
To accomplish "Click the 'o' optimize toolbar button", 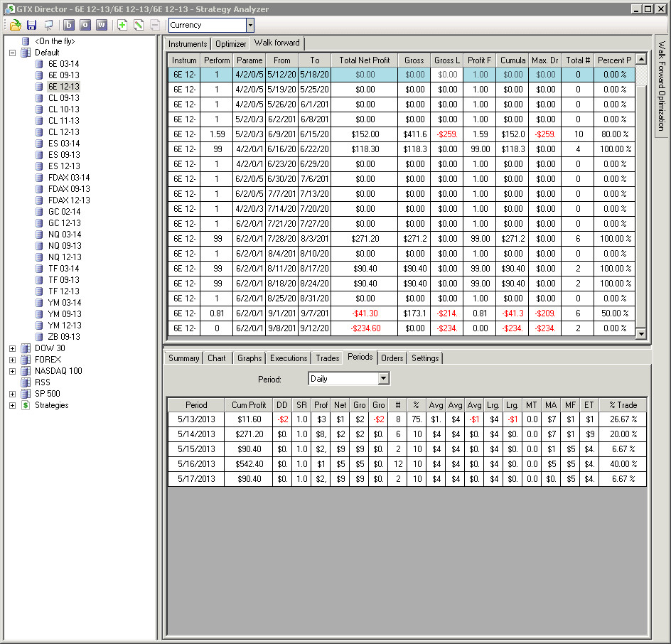I will coord(85,26).
